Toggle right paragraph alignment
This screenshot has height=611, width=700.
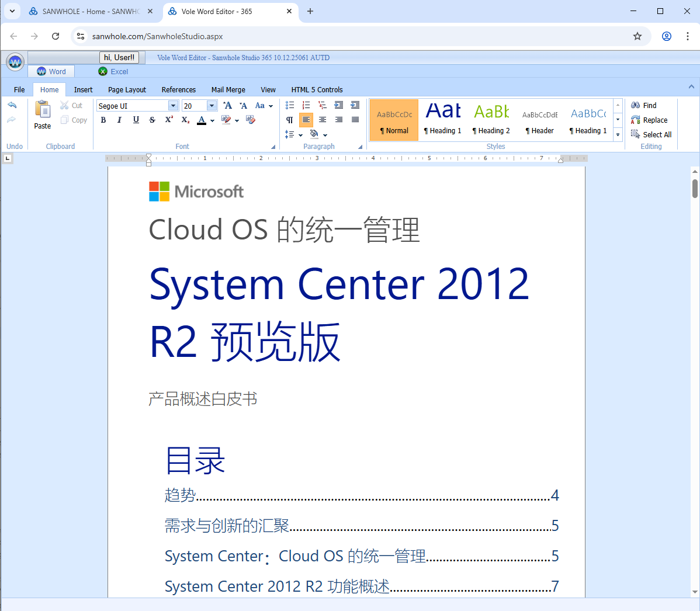[x=339, y=120]
